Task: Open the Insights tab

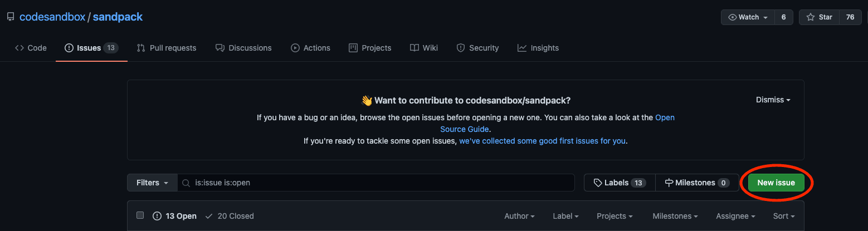Action: tap(538, 48)
